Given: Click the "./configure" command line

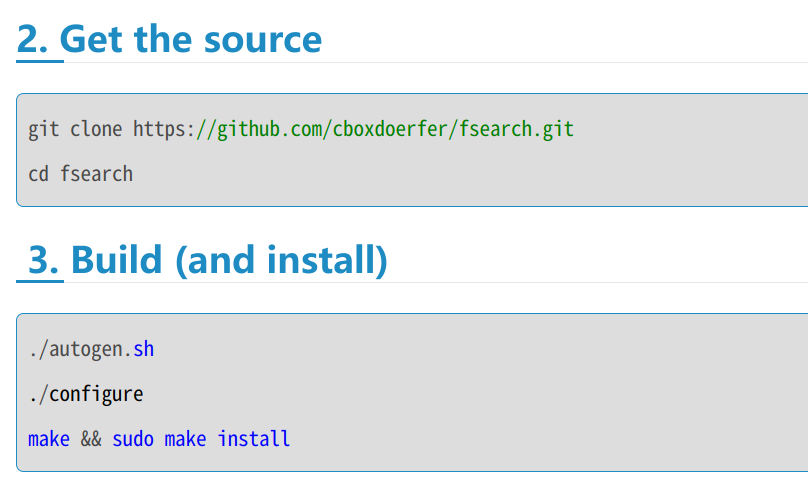Looking at the screenshot, I should [x=86, y=394].
